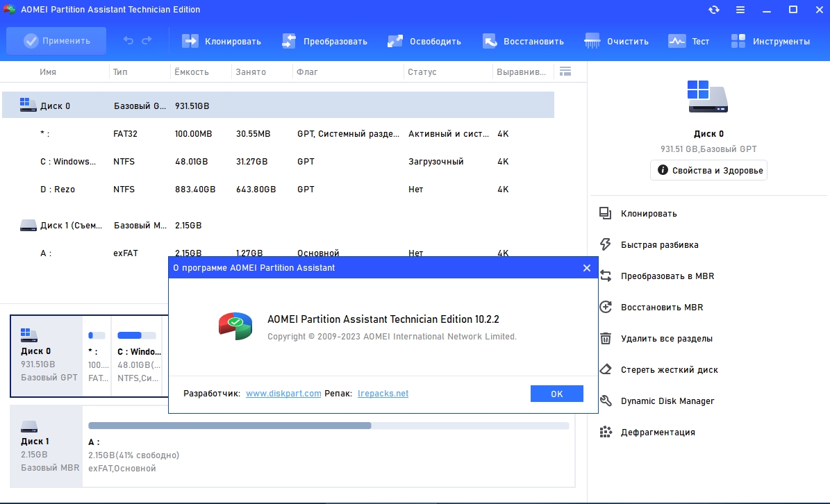Click the redo arrow in toolbar
This screenshot has width=830, height=504.
[x=147, y=41]
